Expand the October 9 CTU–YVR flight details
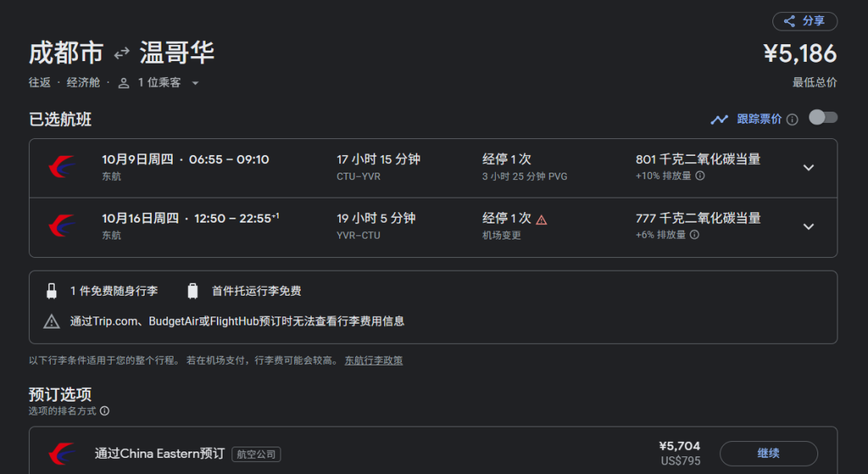 point(809,168)
